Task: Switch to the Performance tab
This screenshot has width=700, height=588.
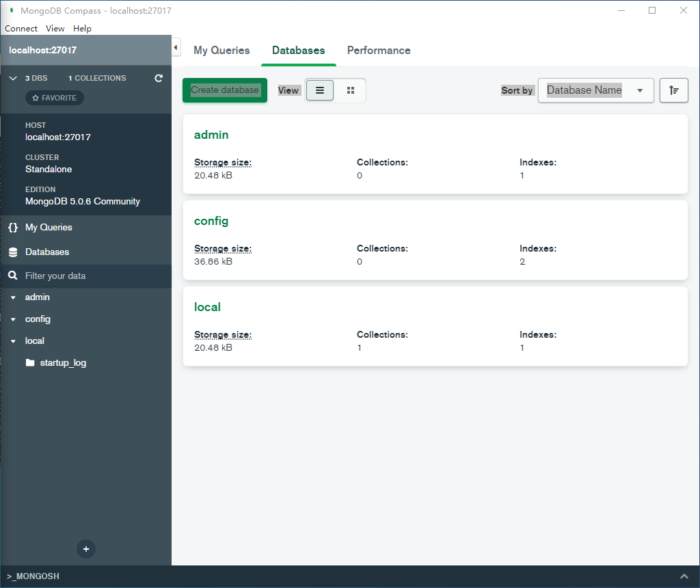Action: 379,51
